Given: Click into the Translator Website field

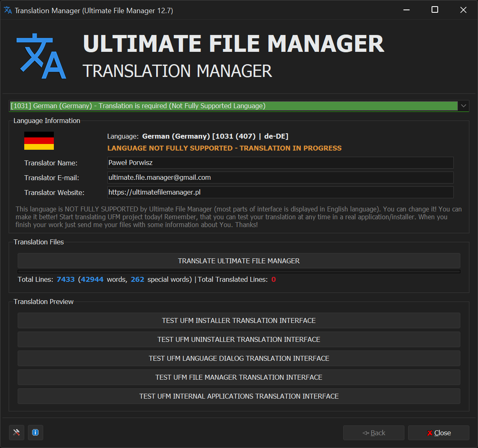Looking at the screenshot, I should (x=280, y=193).
